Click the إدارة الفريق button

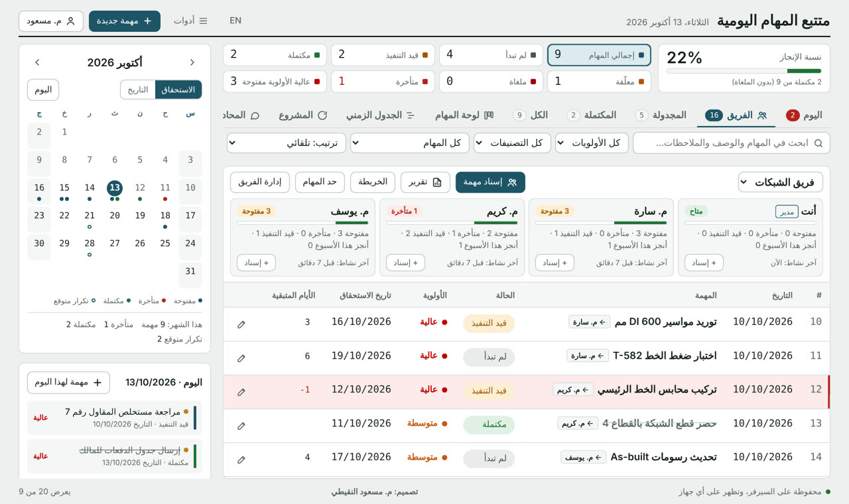point(260,182)
